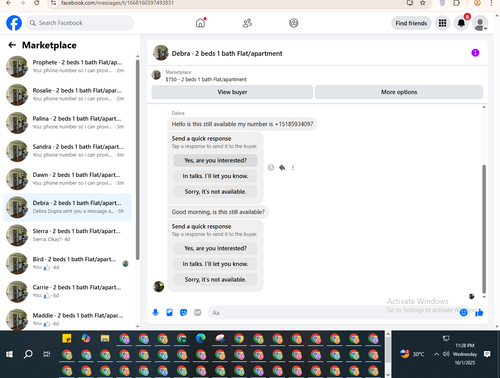Open the Facebook logo home link

click(x=14, y=23)
